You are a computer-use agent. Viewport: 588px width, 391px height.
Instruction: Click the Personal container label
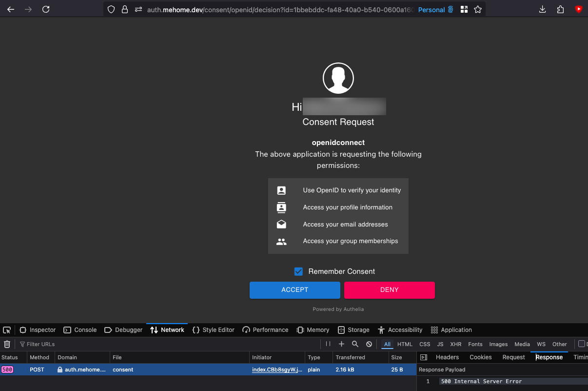[x=431, y=10]
